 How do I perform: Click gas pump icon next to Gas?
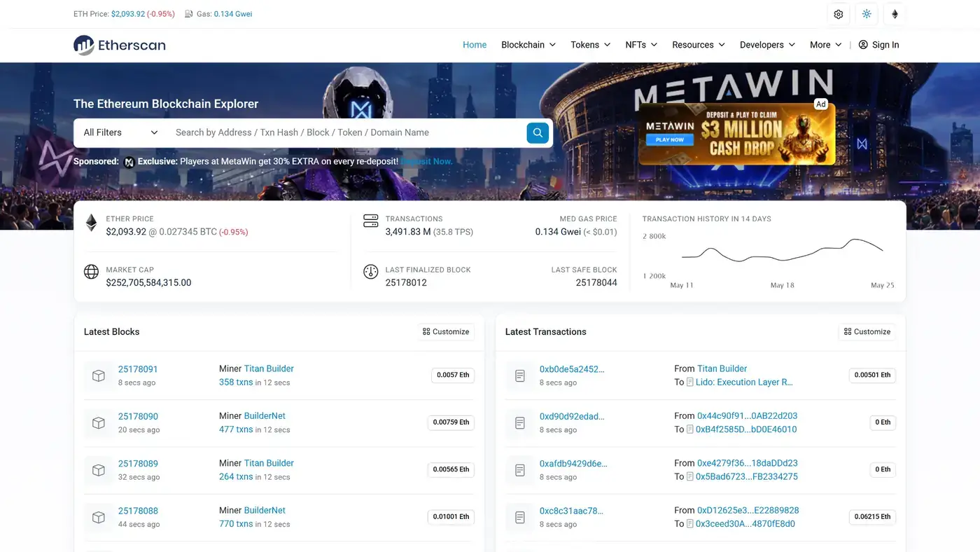coord(189,14)
